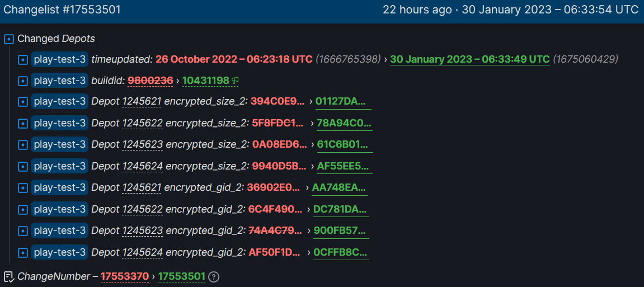Click square icon on Depot 1245623 encrypted_gid_2 row

pyautogui.click(x=23, y=230)
